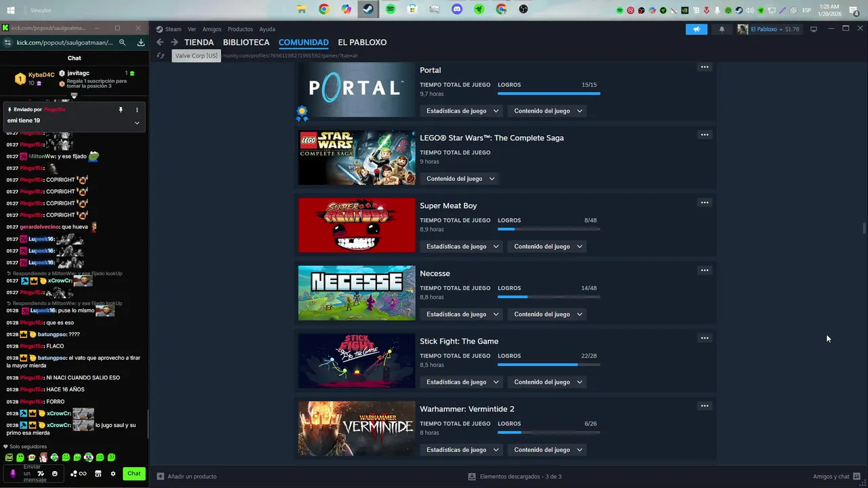Open options menu for LEGO Star Wars

point(705,135)
